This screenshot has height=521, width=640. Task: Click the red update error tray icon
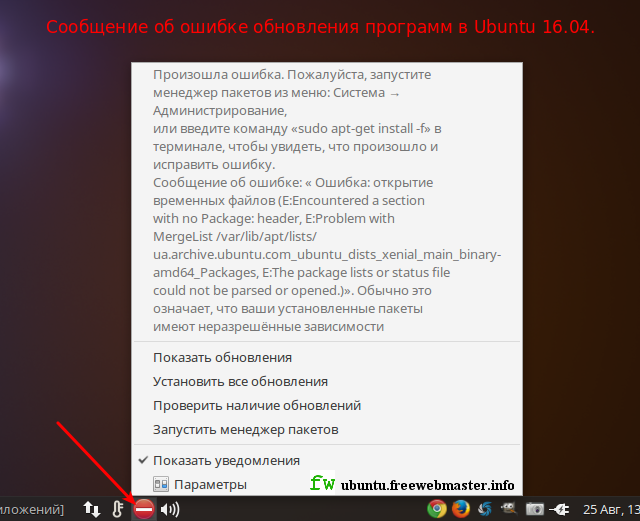coord(144,509)
